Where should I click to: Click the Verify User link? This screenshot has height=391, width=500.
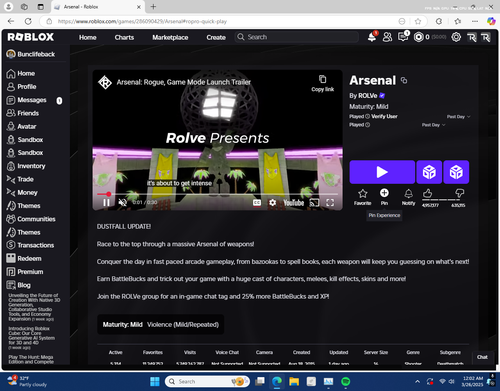[x=384, y=116]
